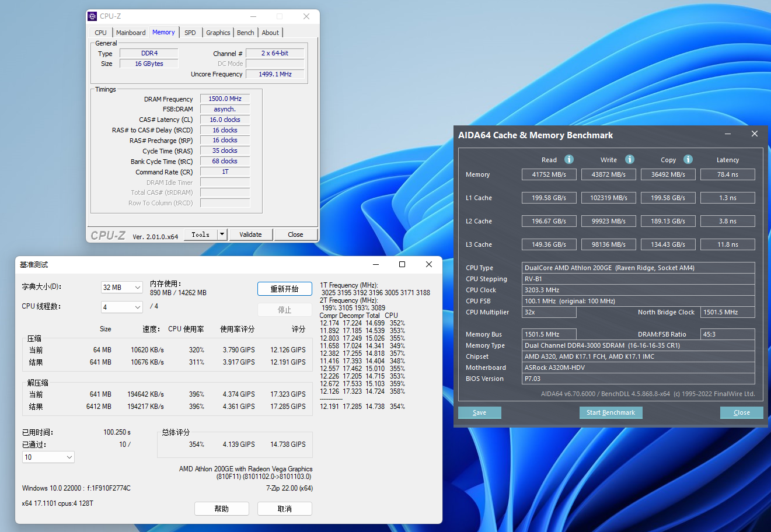Click the Uncore Frequency 1499.1 MHz field
Image resolution: width=771 pixels, height=532 pixels.
275,74
